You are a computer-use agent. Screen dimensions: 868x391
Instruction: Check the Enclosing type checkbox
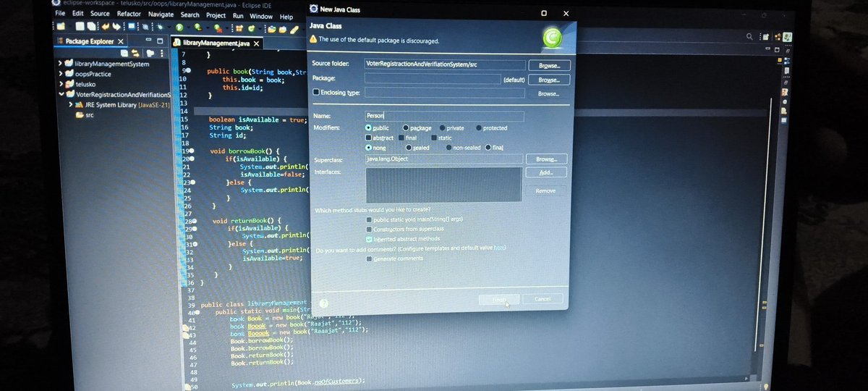(316, 93)
